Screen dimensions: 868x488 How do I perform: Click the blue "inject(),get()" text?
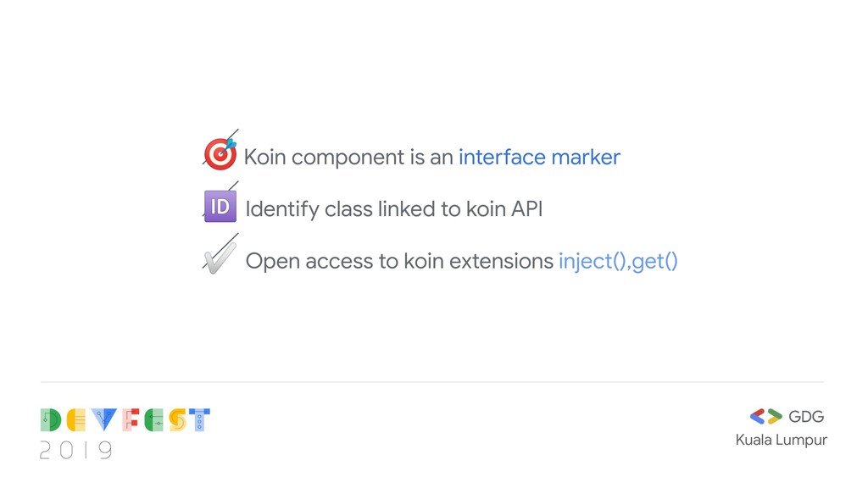pos(618,261)
